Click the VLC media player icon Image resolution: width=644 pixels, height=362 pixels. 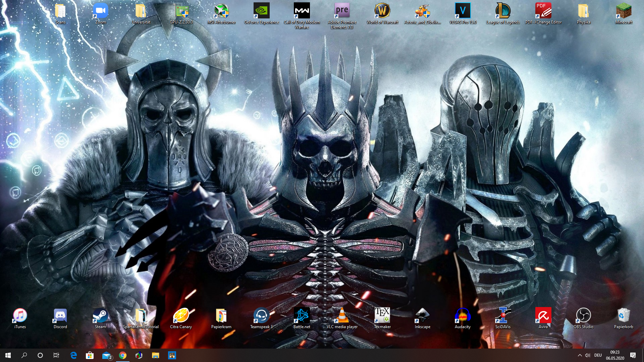click(x=342, y=318)
